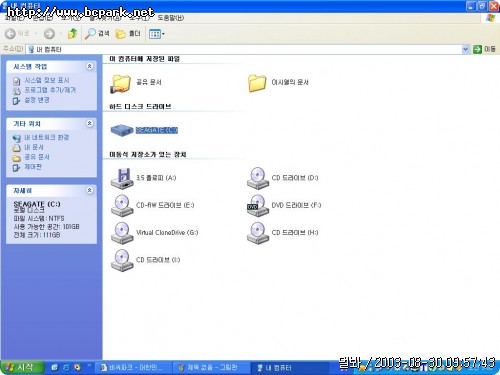Select the Virtual CloneDrive (G:) icon
This screenshot has width=500, height=375.
point(122,233)
